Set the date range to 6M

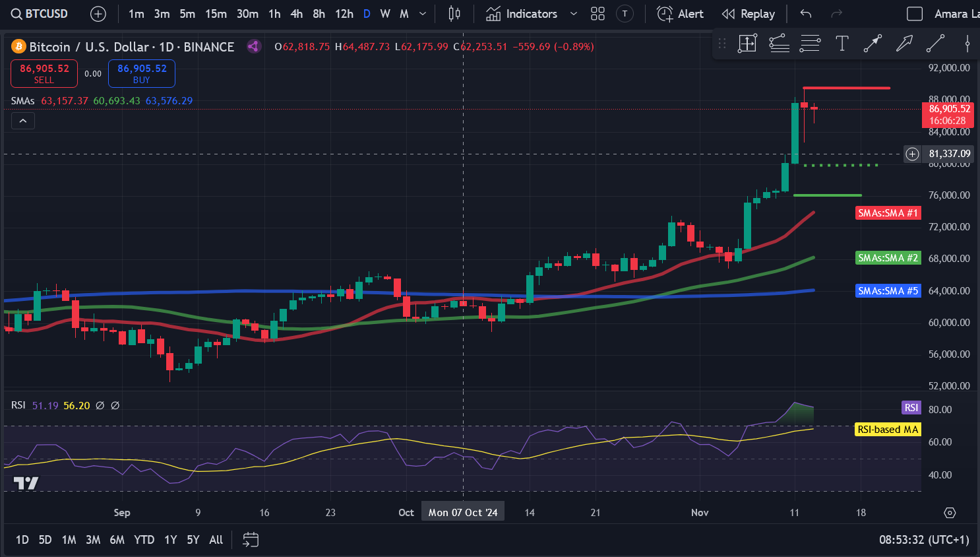click(117, 540)
